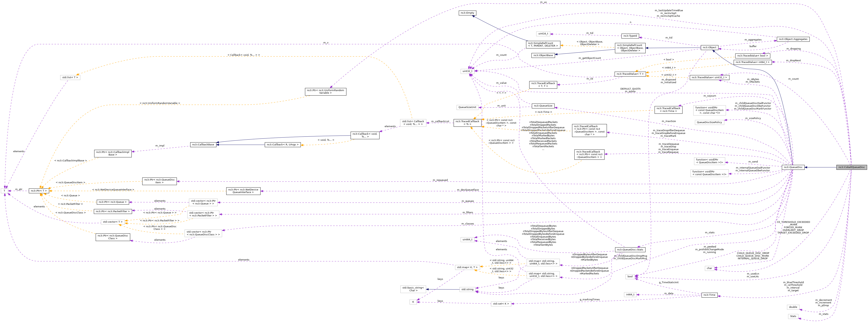Open the ns3::Object::Aggregates node
The width and height of the screenshot is (868, 322).
pos(793,39)
